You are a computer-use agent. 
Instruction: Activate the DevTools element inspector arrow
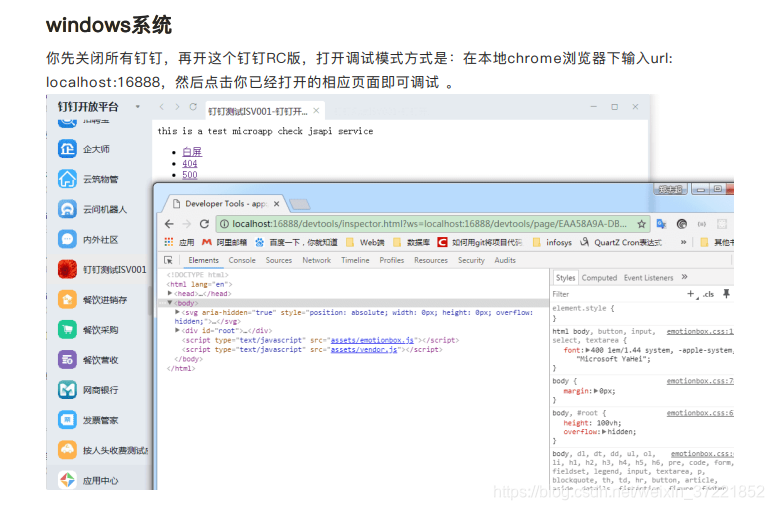pyautogui.click(x=168, y=260)
